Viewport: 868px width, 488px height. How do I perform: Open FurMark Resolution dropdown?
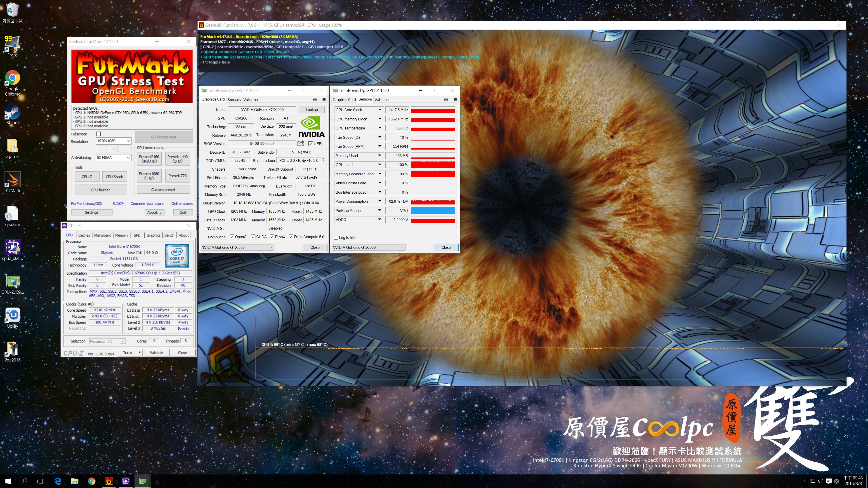point(113,141)
